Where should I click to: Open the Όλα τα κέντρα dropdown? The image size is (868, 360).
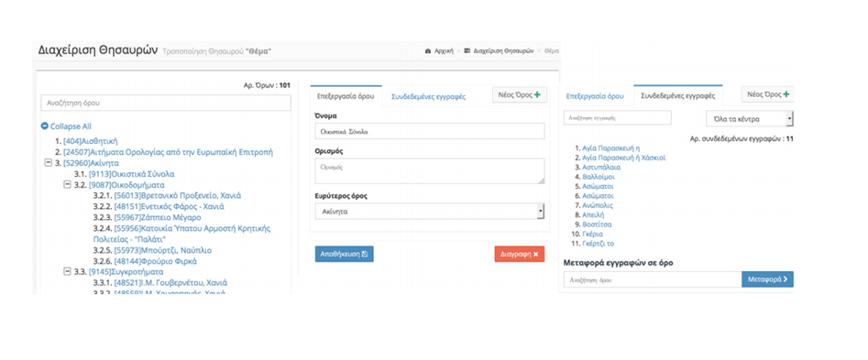[750, 119]
